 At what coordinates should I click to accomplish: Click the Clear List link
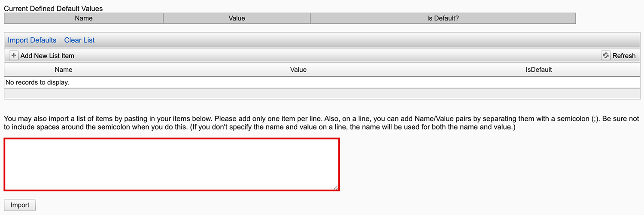pos(79,40)
